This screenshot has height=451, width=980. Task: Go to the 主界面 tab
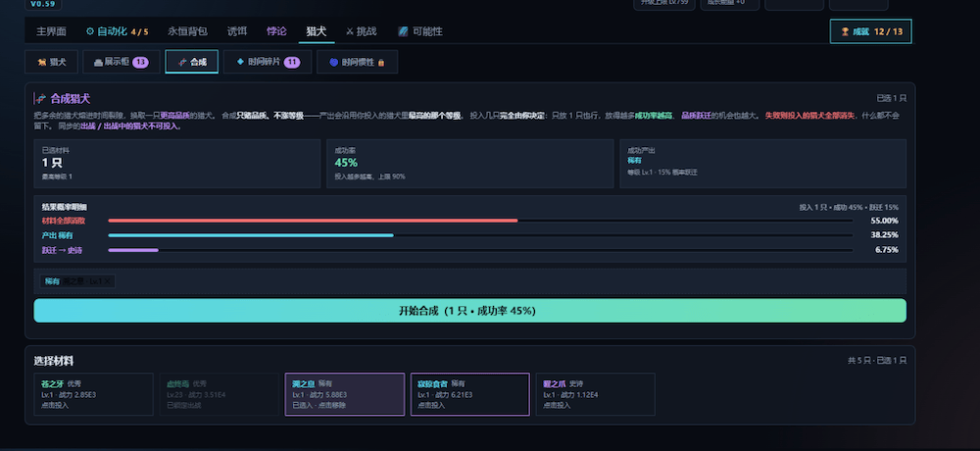click(51, 31)
